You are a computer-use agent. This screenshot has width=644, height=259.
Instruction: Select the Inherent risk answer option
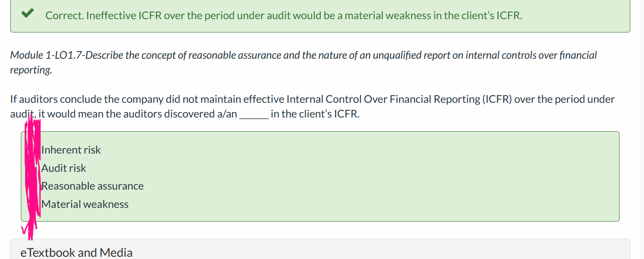71,150
